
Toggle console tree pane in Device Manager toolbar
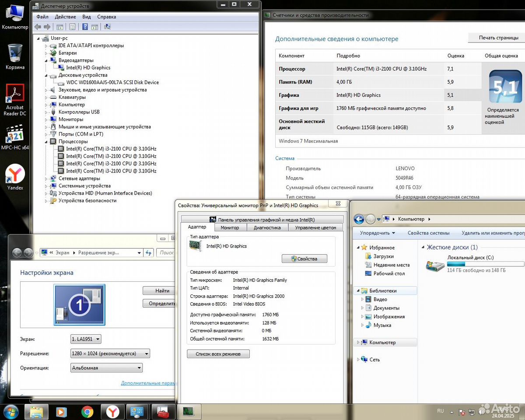pos(60,27)
